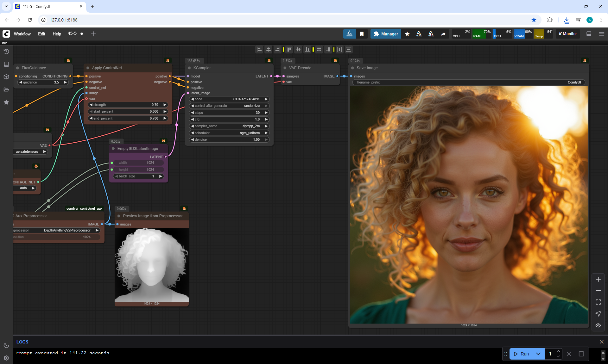Click the align left edges icon
This screenshot has height=364, width=608.
259,49
